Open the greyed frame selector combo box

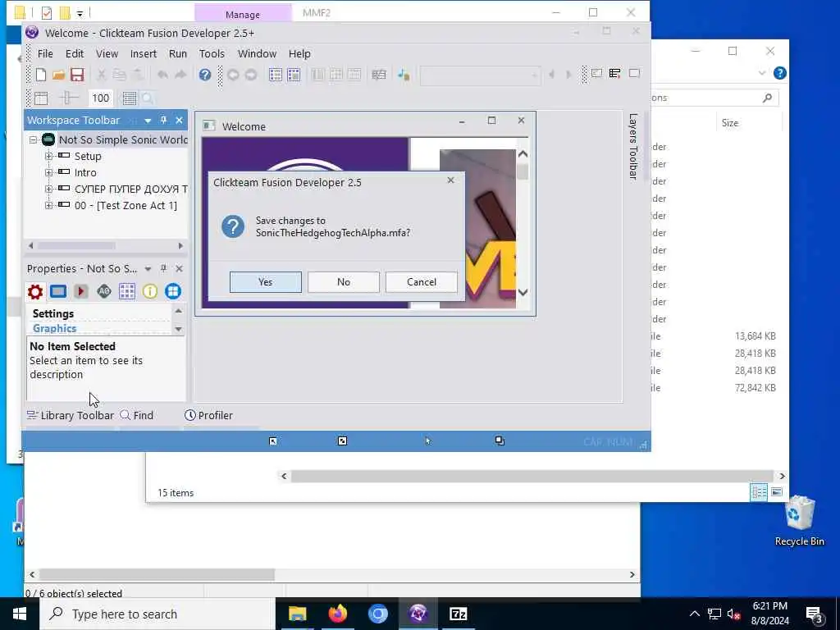tap(480, 75)
